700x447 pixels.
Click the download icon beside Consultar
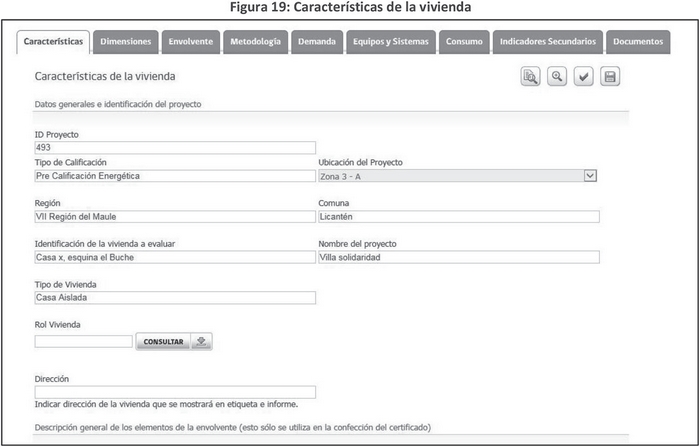click(x=201, y=342)
